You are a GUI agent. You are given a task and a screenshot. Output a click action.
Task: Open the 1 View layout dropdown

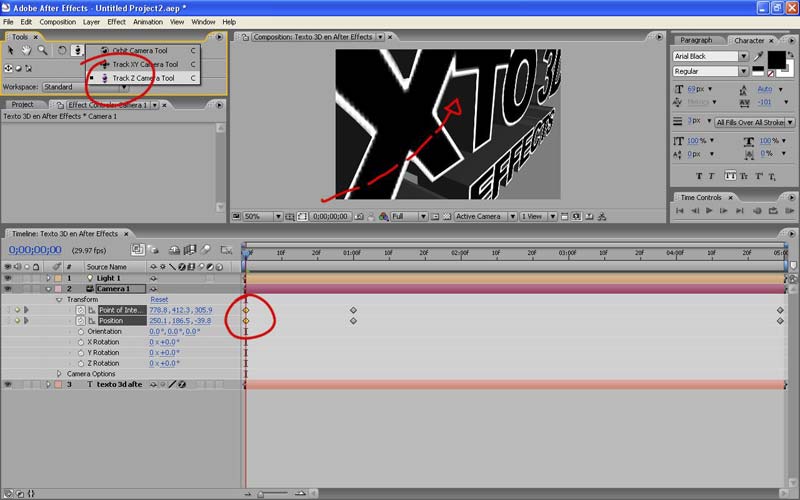538,216
